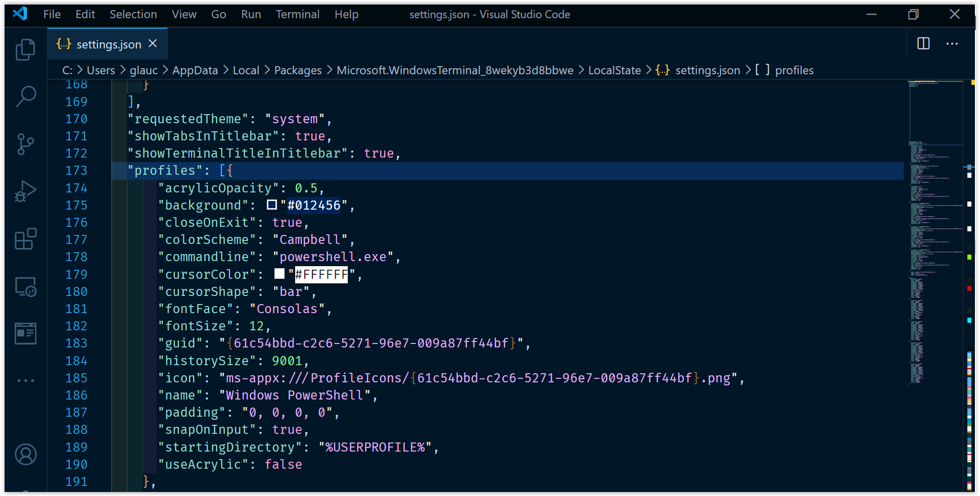This screenshot has width=980, height=496.
Task: Click the "Consolas" fontFace value
Action: tap(287, 309)
